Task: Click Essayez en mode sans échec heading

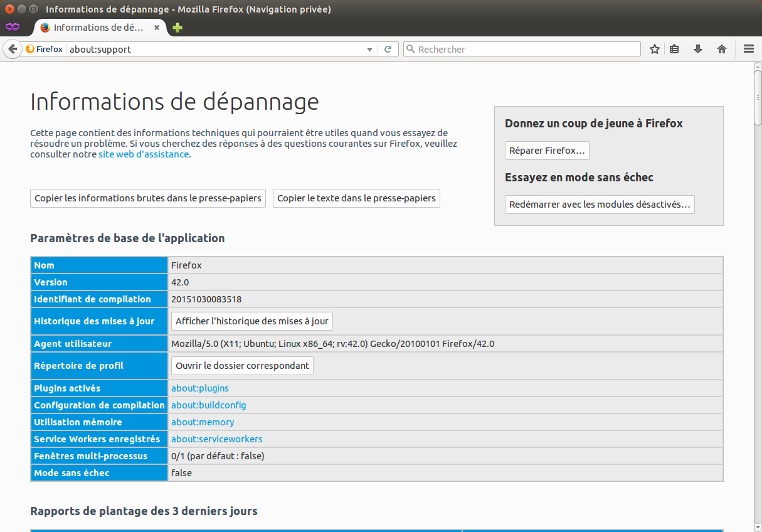Action: click(579, 178)
